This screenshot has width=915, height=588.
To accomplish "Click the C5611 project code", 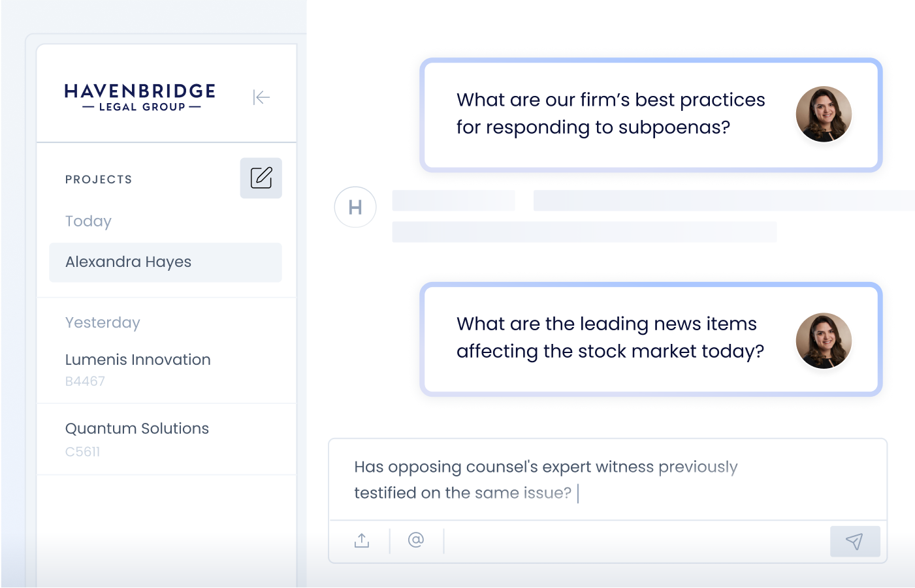I will coord(83,452).
